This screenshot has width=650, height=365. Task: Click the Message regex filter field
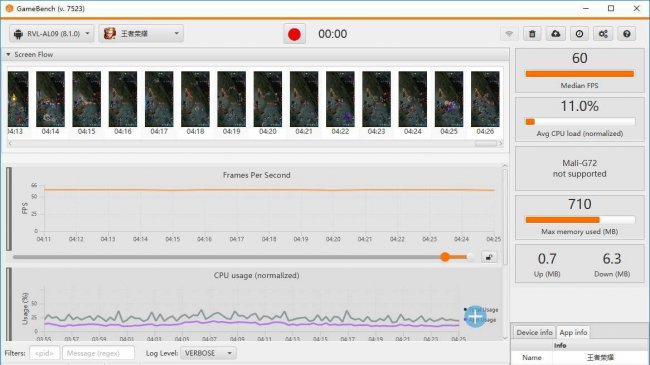click(x=98, y=353)
